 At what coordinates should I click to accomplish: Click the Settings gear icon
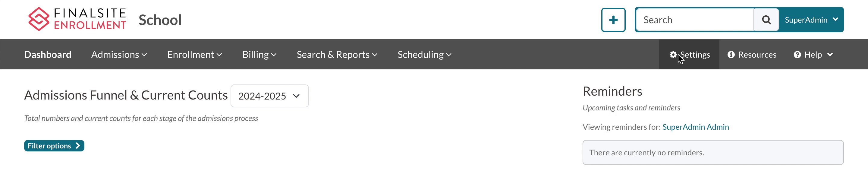pos(673,55)
